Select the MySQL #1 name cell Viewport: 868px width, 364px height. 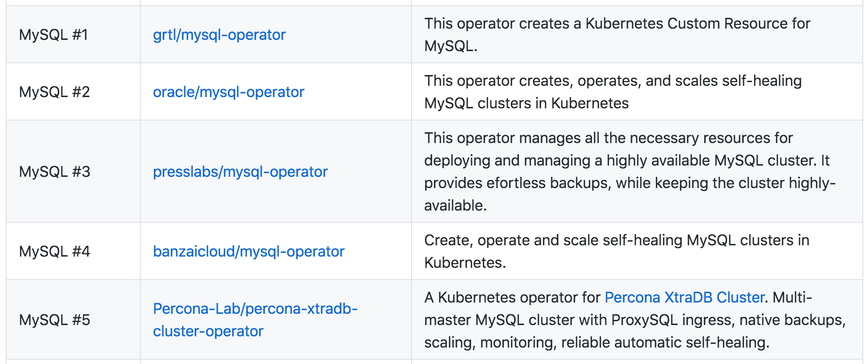73,35
